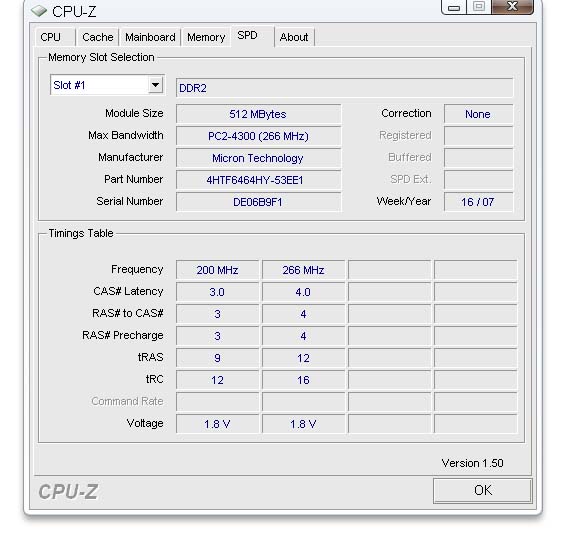Click the tRAS value 12

pyautogui.click(x=303, y=358)
